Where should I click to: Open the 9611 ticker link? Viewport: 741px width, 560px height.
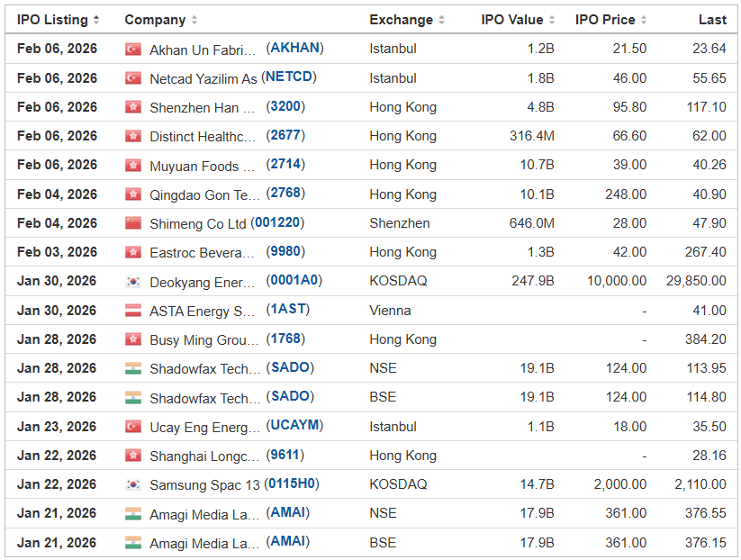(x=285, y=455)
